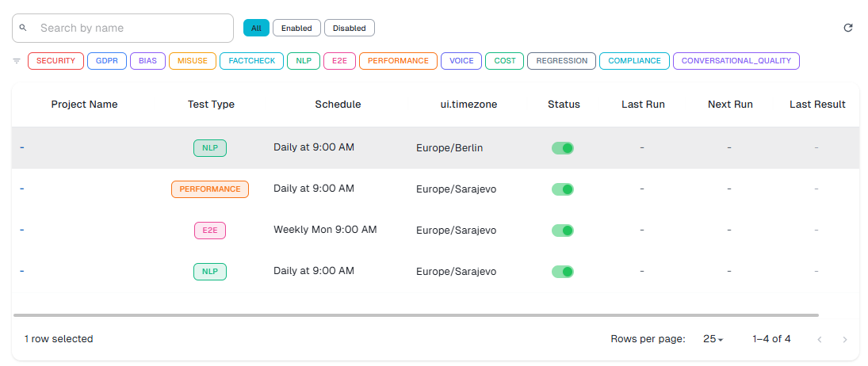Show only Disabled schedules
This screenshot has height=366, width=868.
click(x=349, y=28)
